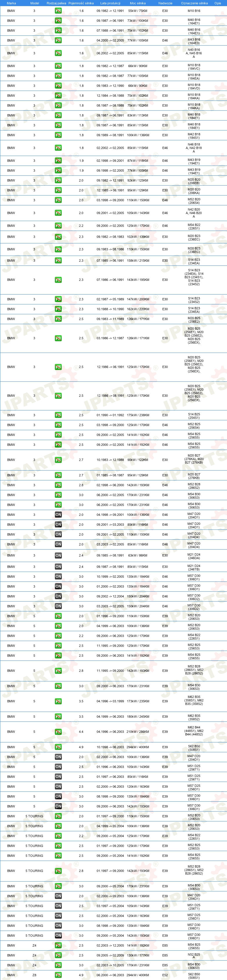Select the ON icon in the 09.2002 -> 12.2004 row
Screen dimensions: 227x980
(x=58, y=597)
